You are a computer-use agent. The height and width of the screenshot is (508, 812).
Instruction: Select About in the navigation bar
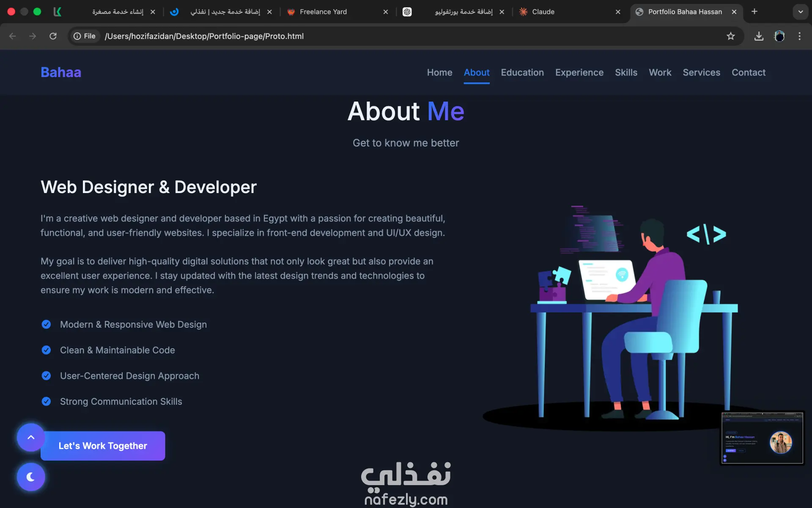pos(477,72)
